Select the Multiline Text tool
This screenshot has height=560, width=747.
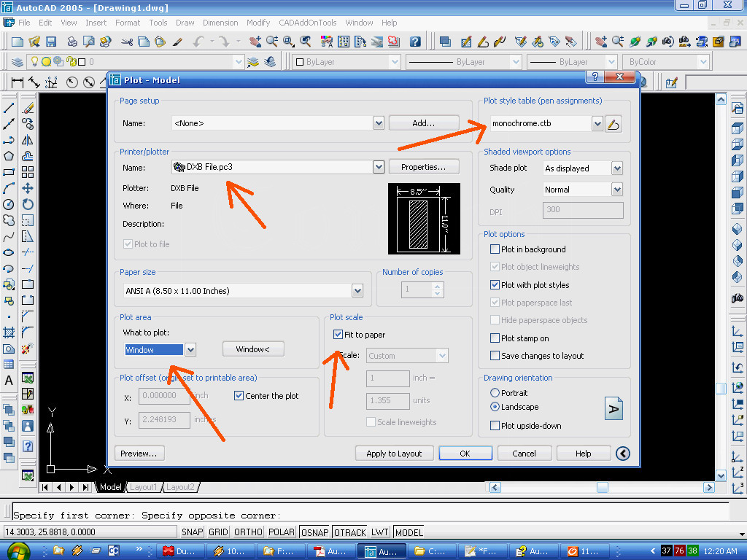(9, 381)
